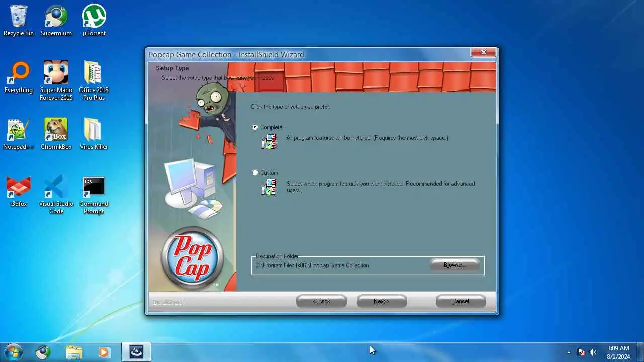Click the Windows Start orb
This screenshot has width=644, height=362.
(x=14, y=352)
